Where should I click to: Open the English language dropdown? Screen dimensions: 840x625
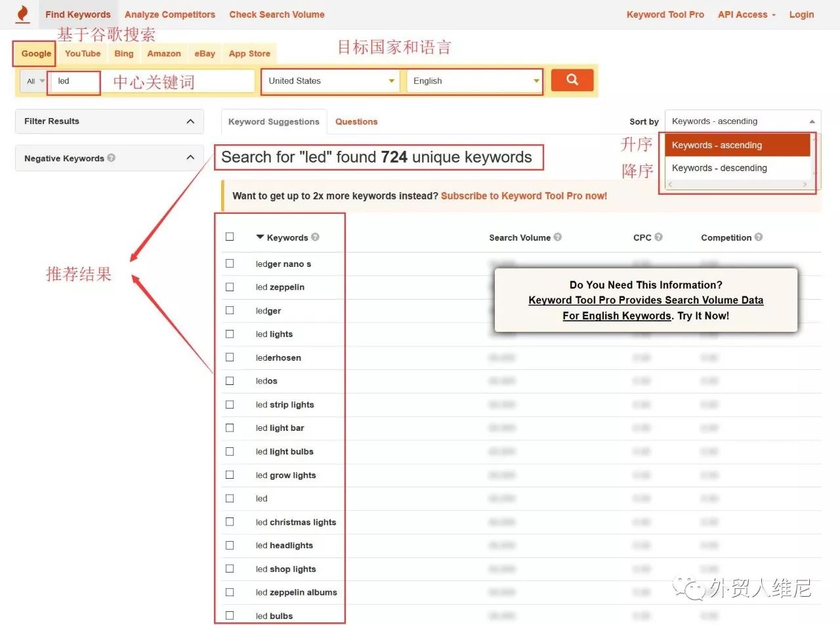point(475,81)
